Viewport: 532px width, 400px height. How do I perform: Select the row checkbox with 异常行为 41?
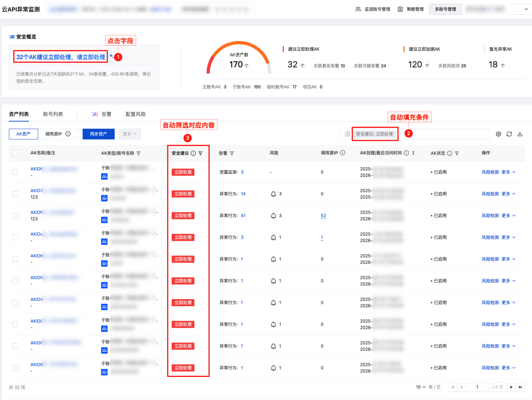15,216
